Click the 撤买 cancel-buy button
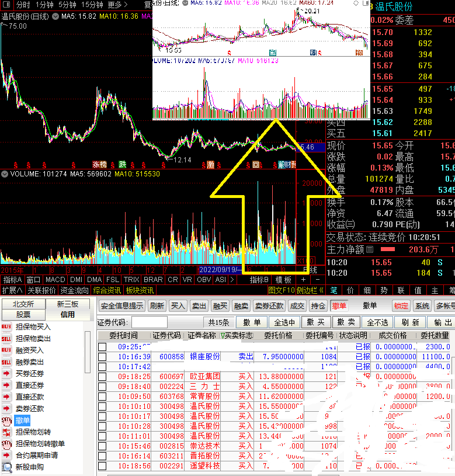Screen dimensions: 455x476 pos(315,322)
